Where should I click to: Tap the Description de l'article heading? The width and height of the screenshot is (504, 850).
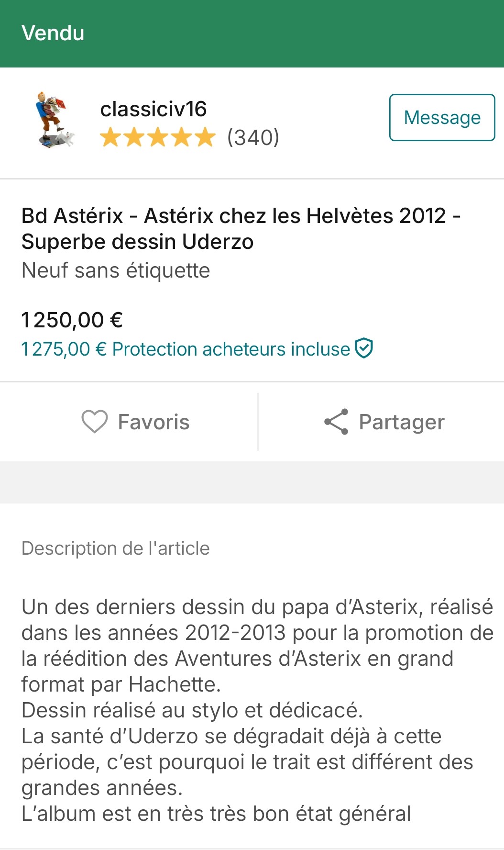click(x=116, y=548)
